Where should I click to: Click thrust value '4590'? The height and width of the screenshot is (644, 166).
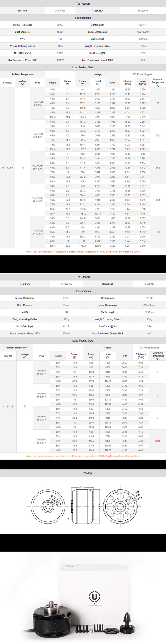click(108, 363)
